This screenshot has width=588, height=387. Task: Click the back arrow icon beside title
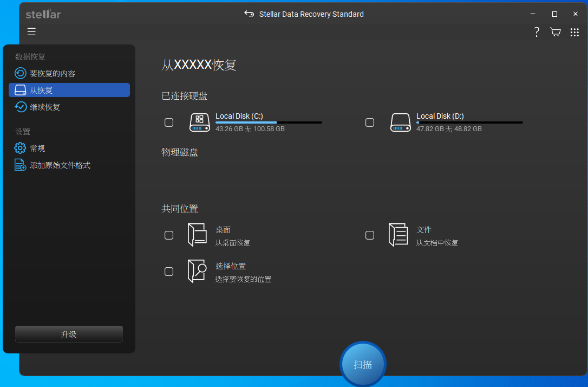point(249,14)
